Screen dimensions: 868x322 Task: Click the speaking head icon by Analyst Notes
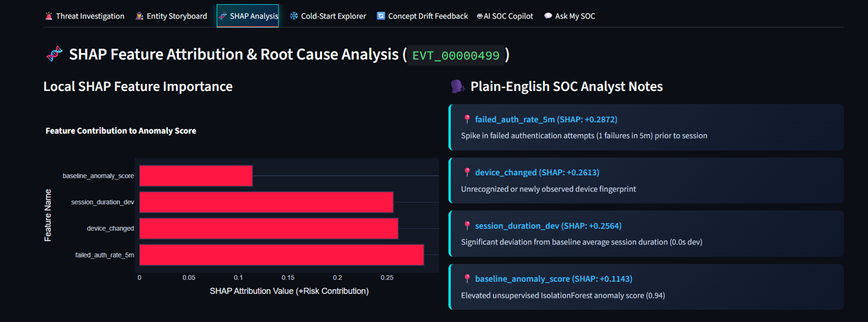tap(457, 87)
